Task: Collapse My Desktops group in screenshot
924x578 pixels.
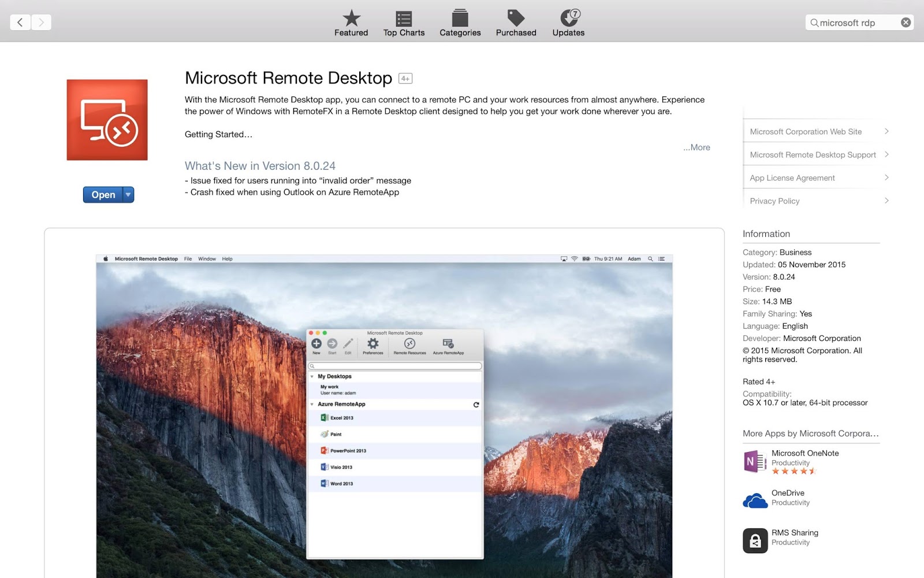Action: (x=312, y=376)
